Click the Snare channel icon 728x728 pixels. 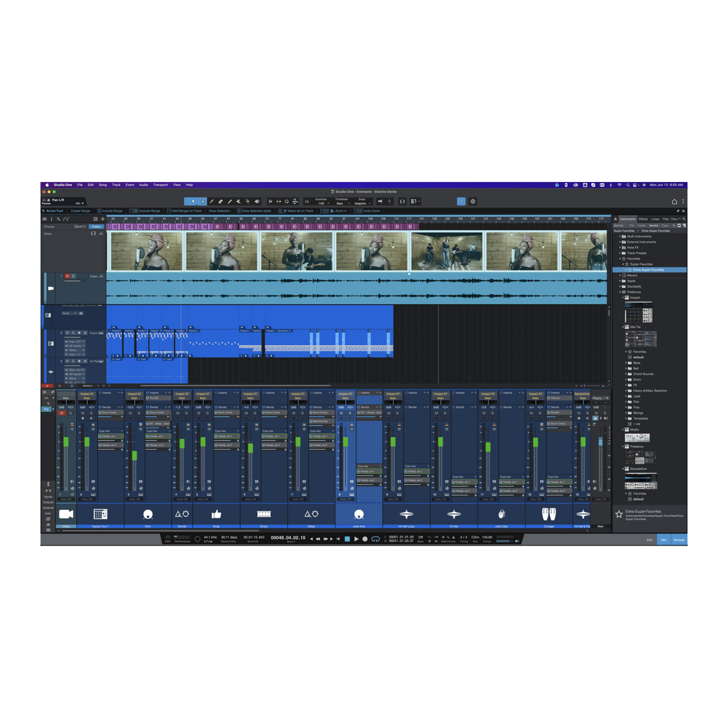(264, 514)
